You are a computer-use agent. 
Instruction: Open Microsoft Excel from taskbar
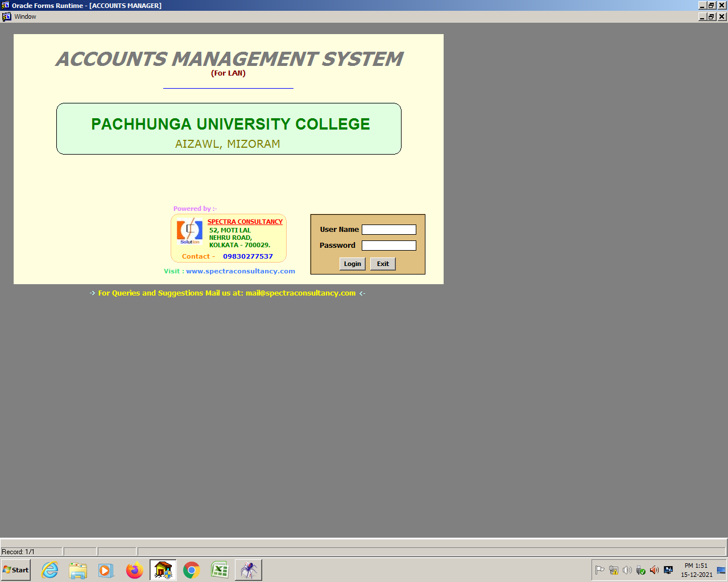point(220,570)
